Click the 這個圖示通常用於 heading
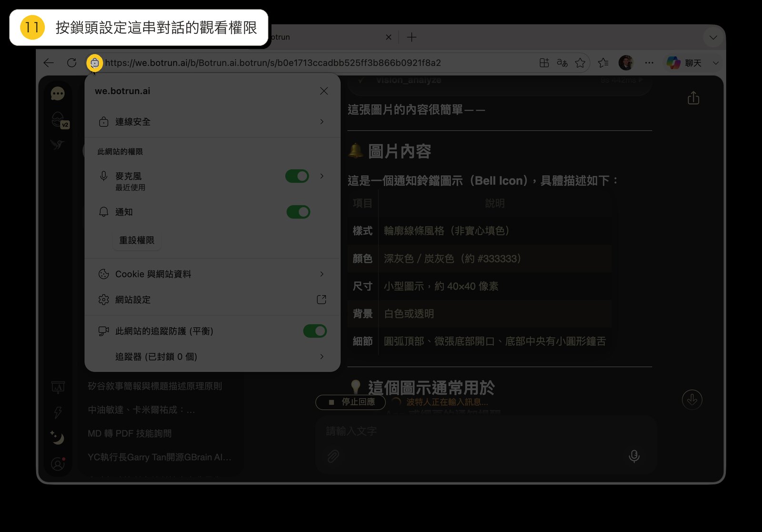The image size is (762, 532). pyautogui.click(x=431, y=388)
